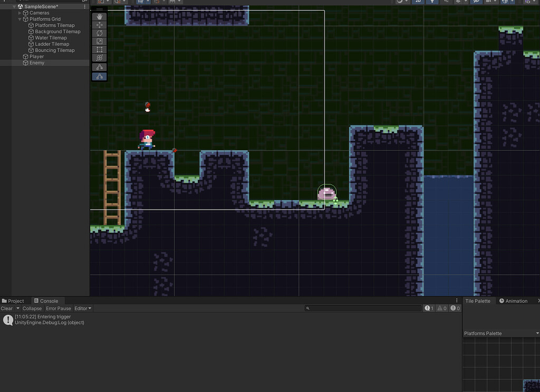Toggle scene audio with the speaker icon
The height and width of the screenshot is (392, 540).
point(446,2)
